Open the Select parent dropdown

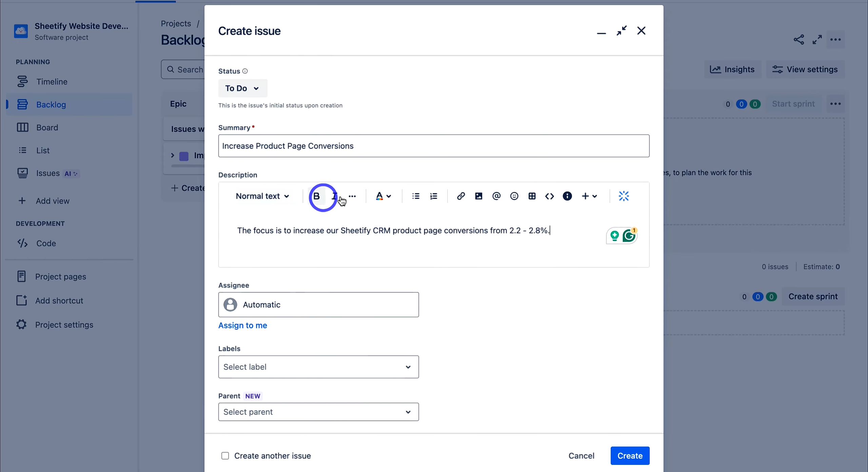[x=318, y=412]
